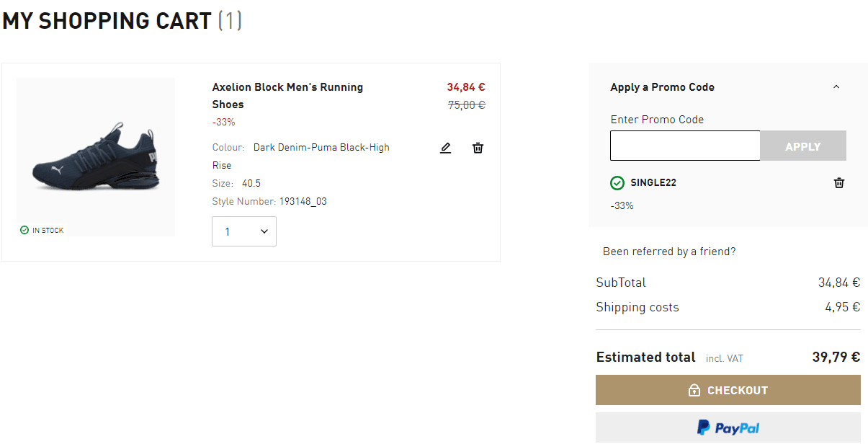Pay with the PayPal button

click(728, 428)
